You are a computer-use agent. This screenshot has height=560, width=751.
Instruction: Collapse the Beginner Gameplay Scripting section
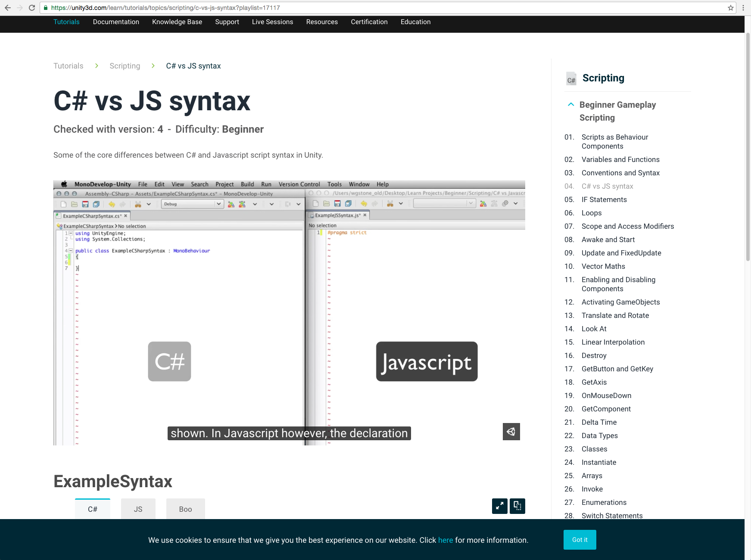(571, 105)
